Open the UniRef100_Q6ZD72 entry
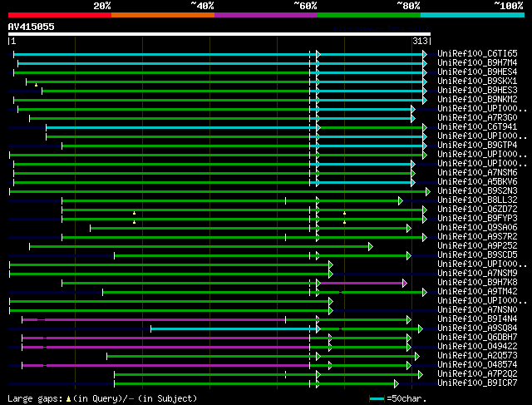Image resolution: width=532 pixels, height=405 pixels. coord(477,209)
